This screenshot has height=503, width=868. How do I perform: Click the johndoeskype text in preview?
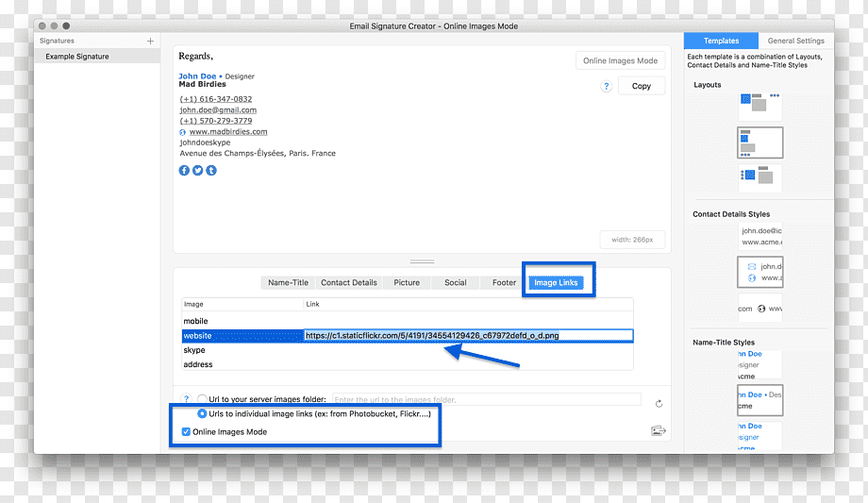coord(205,143)
